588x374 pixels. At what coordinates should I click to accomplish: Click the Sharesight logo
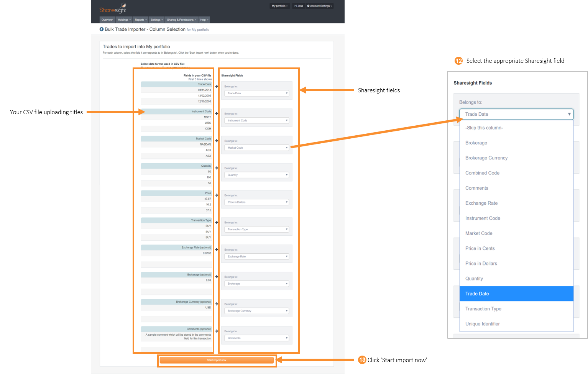tap(113, 9)
